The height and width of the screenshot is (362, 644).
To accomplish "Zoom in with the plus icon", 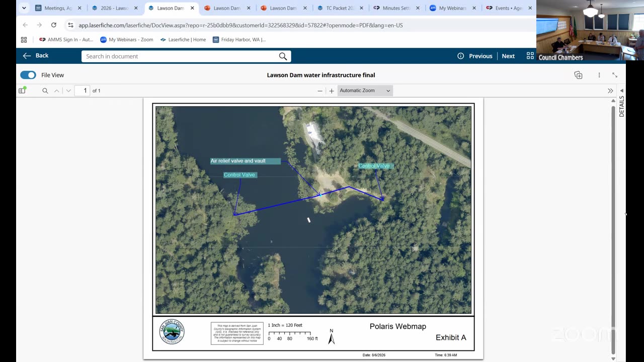I will (332, 91).
